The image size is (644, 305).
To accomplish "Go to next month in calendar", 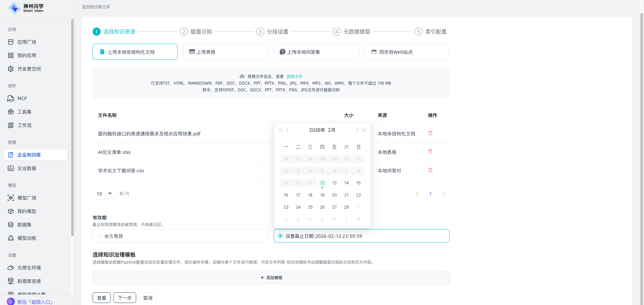I will 357,130.
